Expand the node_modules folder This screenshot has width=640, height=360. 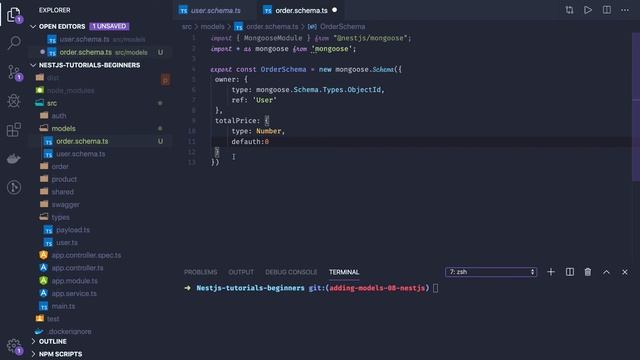(x=100, y=91)
